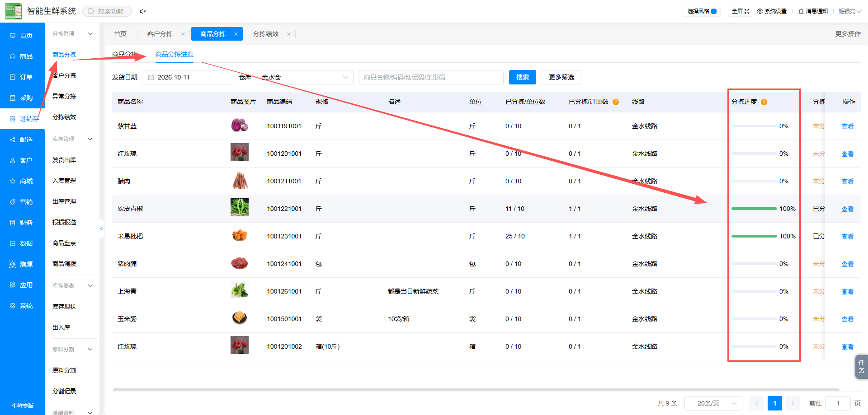Image resolution: width=868 pixels, height=415 pixels.
Task: Open the 应用 sidebar module
Action: coord(23,285)
